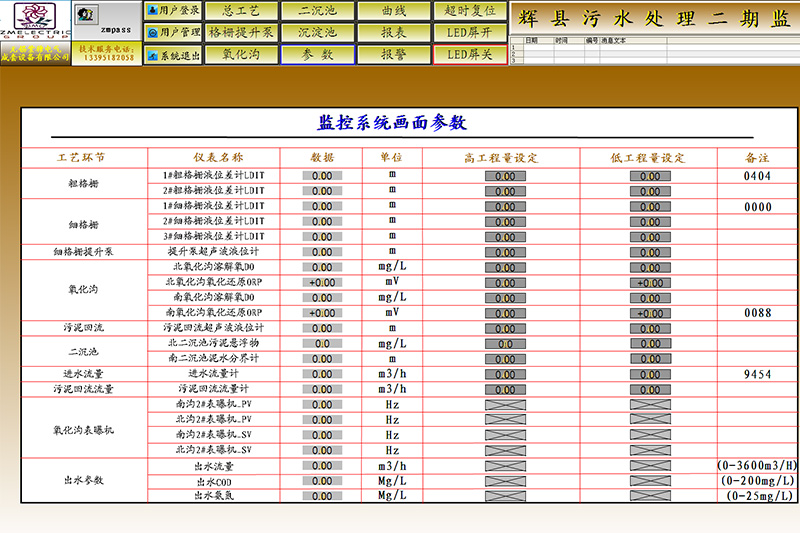The image size is (800, 533).
Task: Set low range for 污泥回流流量计
Action: (x=650, y=390)
